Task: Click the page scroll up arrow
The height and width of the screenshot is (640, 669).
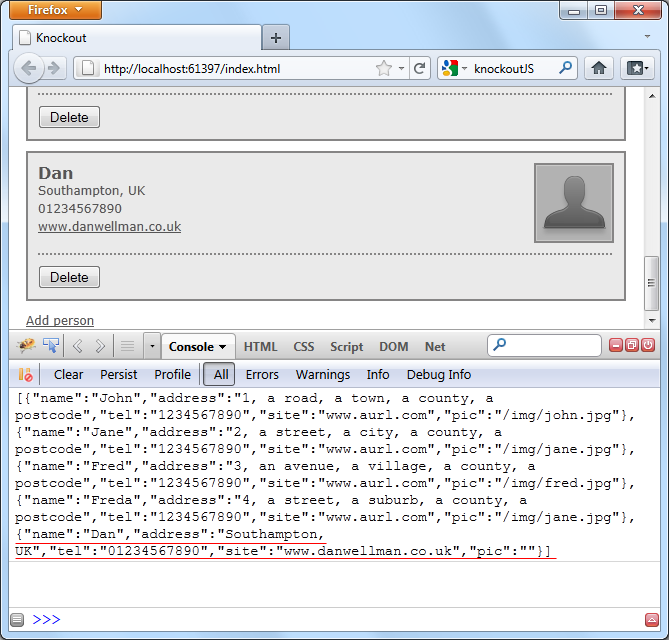Action: coord(652,96)
